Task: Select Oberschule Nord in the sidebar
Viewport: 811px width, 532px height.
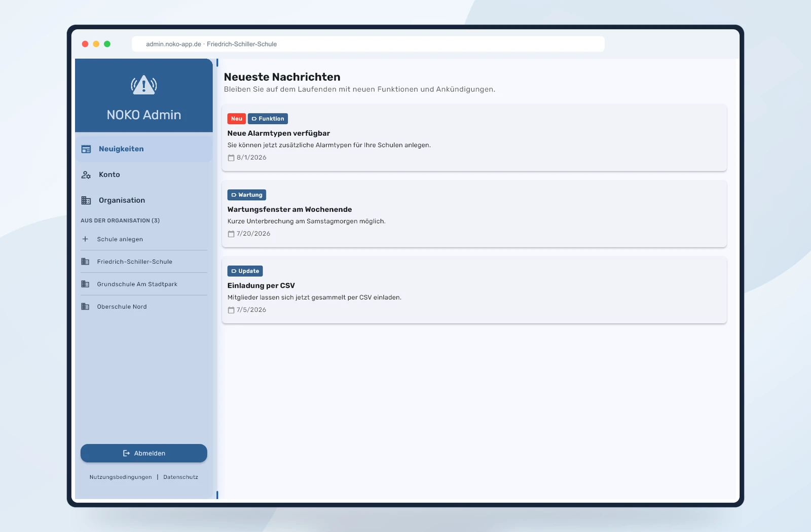Action: point(144,307)
